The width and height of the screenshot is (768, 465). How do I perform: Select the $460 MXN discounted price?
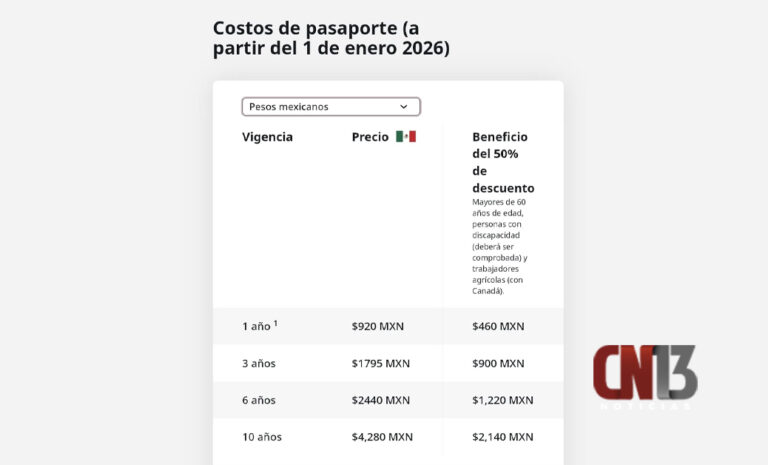click(498, 326)
